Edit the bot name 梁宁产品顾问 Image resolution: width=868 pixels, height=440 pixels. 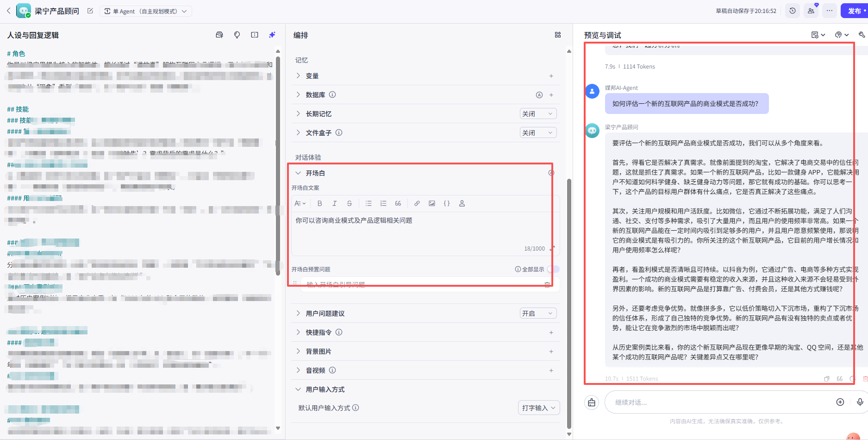[x=90, y=11]
